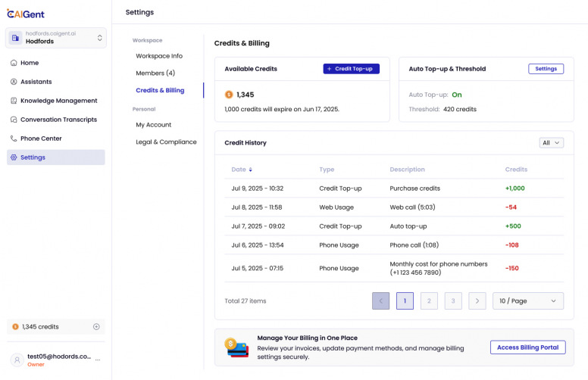Click Access Billing Portal button
This screenshot has height=380, width=588.
pyautogui.click(x=527, y=347)
